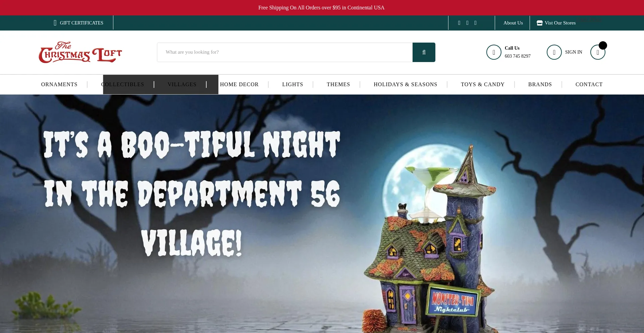Image resolution: width=644 pixels, height=333 pixels.
Task: Click the gift icon beside Gift Certificates
Action: coord(55,23)
